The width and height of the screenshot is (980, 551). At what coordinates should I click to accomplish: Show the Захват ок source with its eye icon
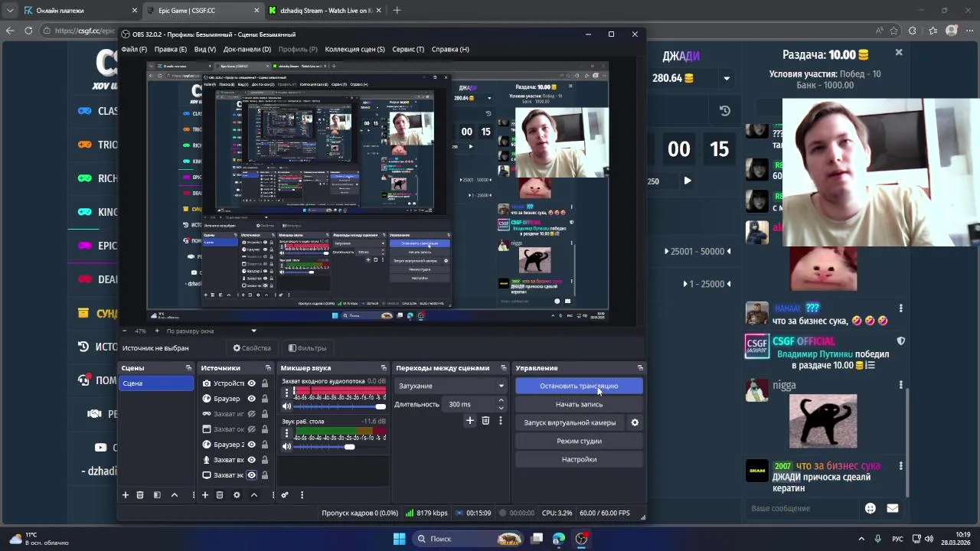point(251,429)
